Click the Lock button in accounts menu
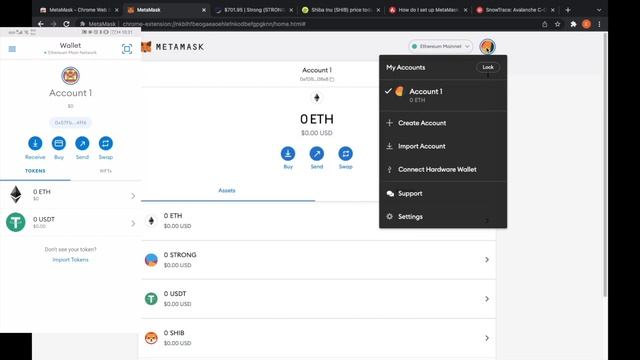This screenshot has height=360, width=640. point(488,67)
